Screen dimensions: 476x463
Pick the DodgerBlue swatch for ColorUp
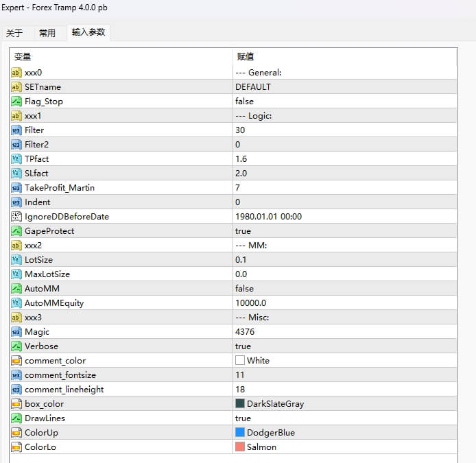240,432
